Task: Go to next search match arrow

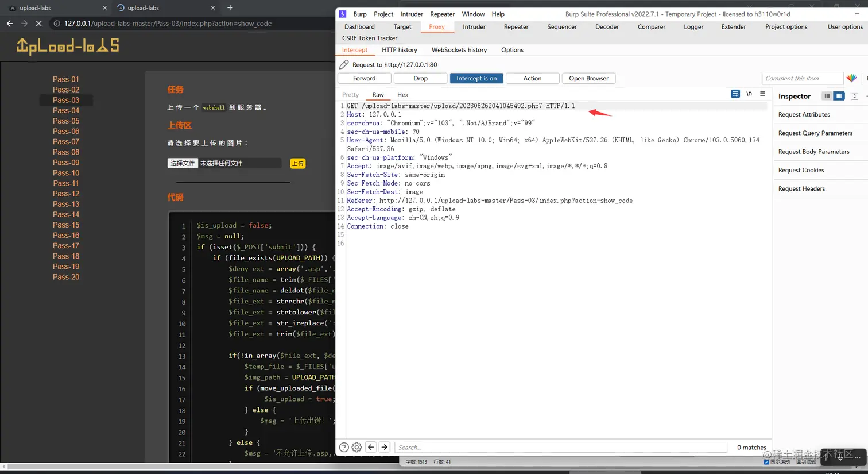Action: point(385,447)
